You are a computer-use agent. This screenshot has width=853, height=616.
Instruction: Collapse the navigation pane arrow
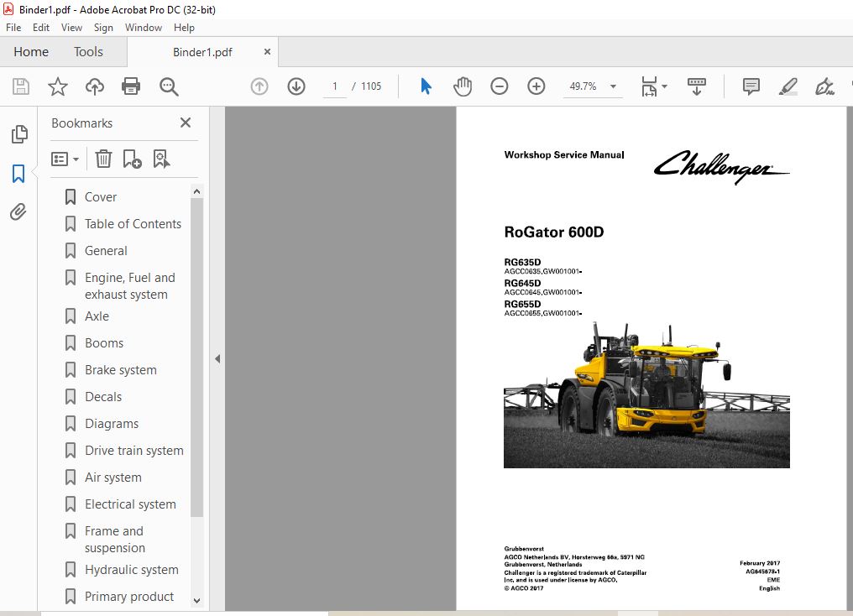(x=217, y=359)
